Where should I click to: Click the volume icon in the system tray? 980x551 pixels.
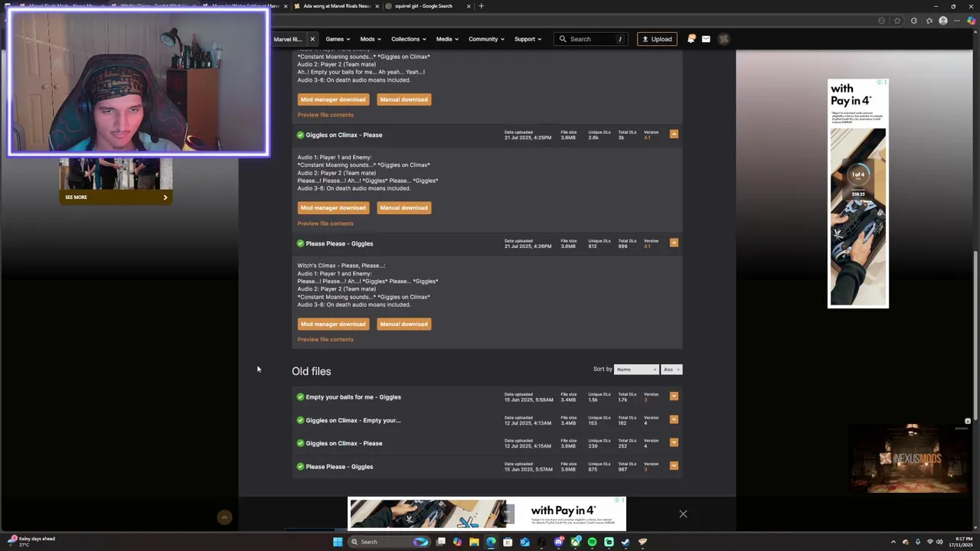(939, 542)
